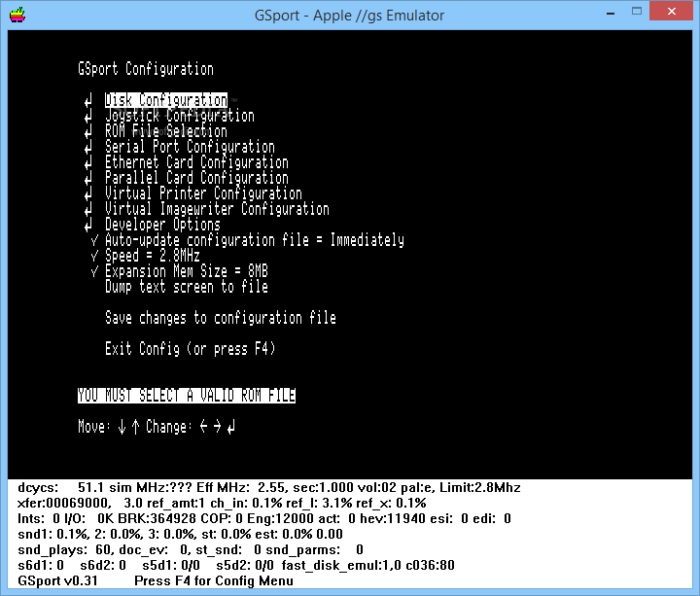Image resolution: width=700 pixels, height=596 pixels.
Task: Click the YOU MUST SELECT A VALID ROM FILE warning
Action: (186, 395)
